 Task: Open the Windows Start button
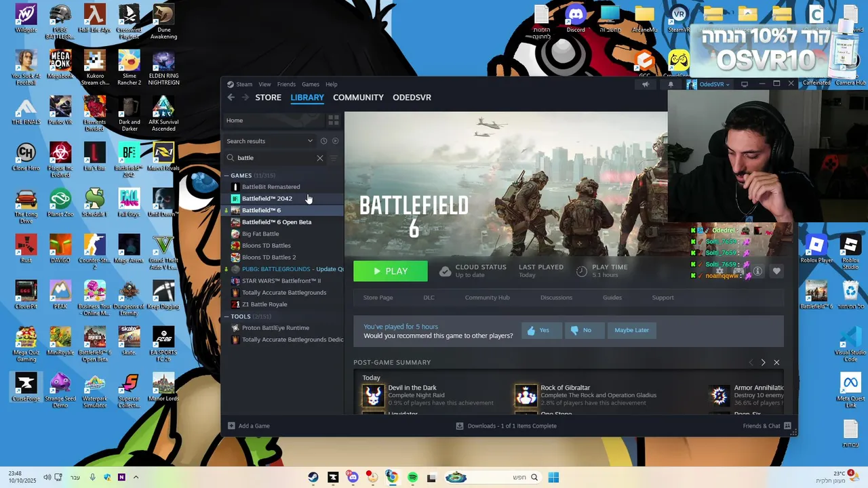(553, 477)
